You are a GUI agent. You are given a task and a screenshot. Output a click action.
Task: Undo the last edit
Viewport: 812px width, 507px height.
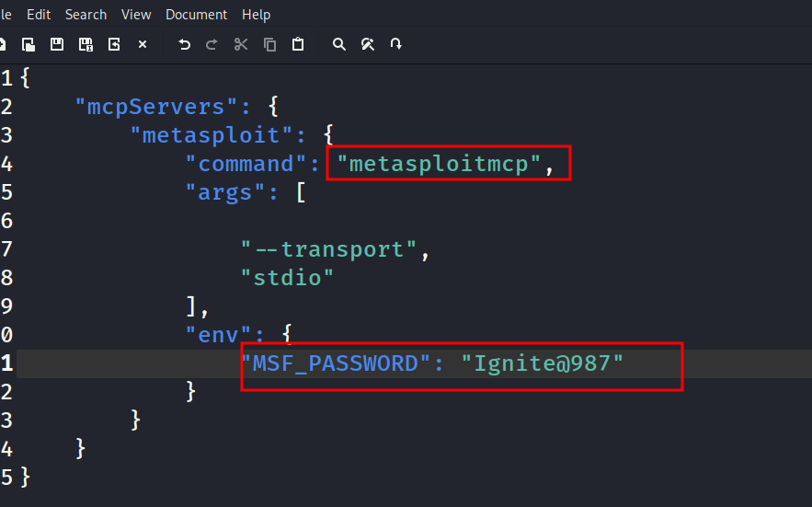pos(184,44)
